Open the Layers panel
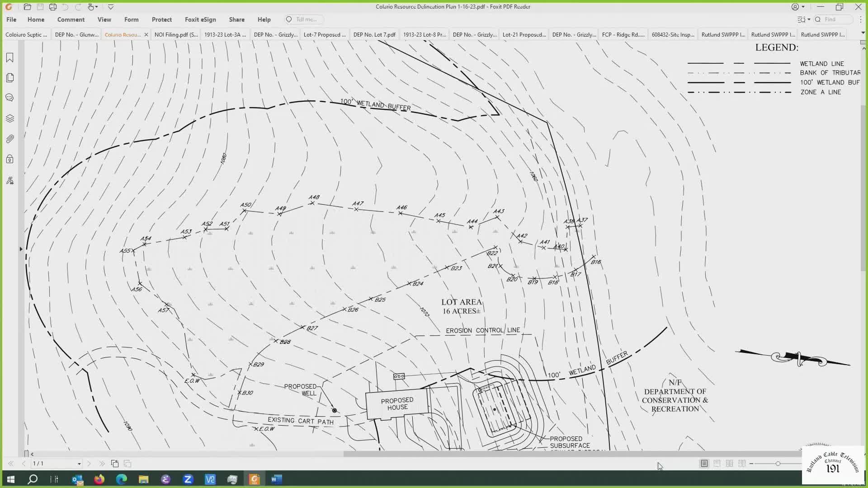The image size is (868, 488). 9,118
